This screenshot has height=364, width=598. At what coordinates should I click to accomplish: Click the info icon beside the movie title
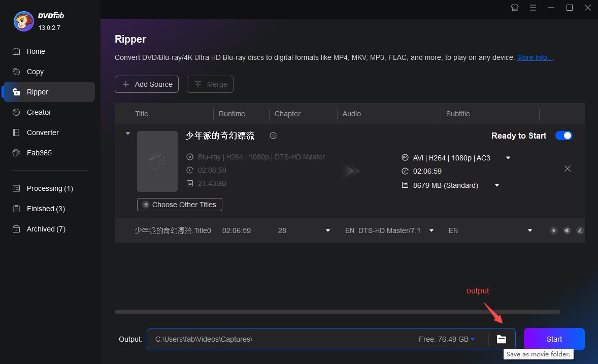pos(273,136)
